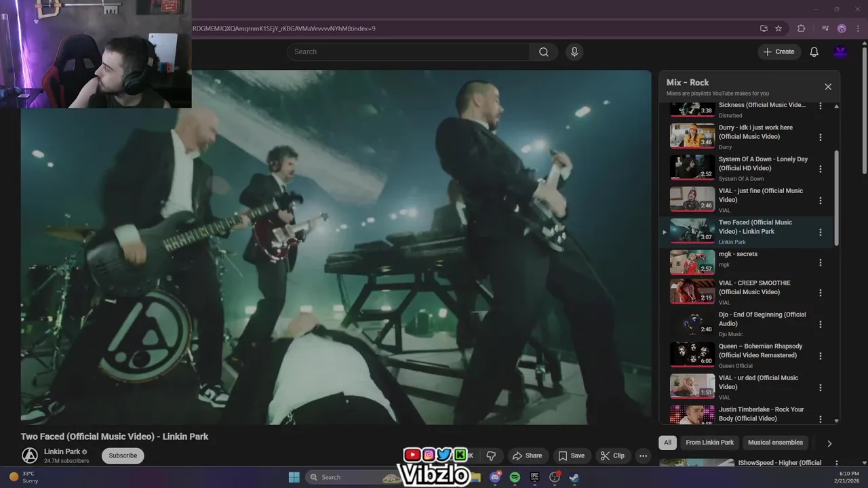Screen dimensions: 868x488
Task: Open options menu for Two Faced playlist entry
Action: click(x=820, y=232)
